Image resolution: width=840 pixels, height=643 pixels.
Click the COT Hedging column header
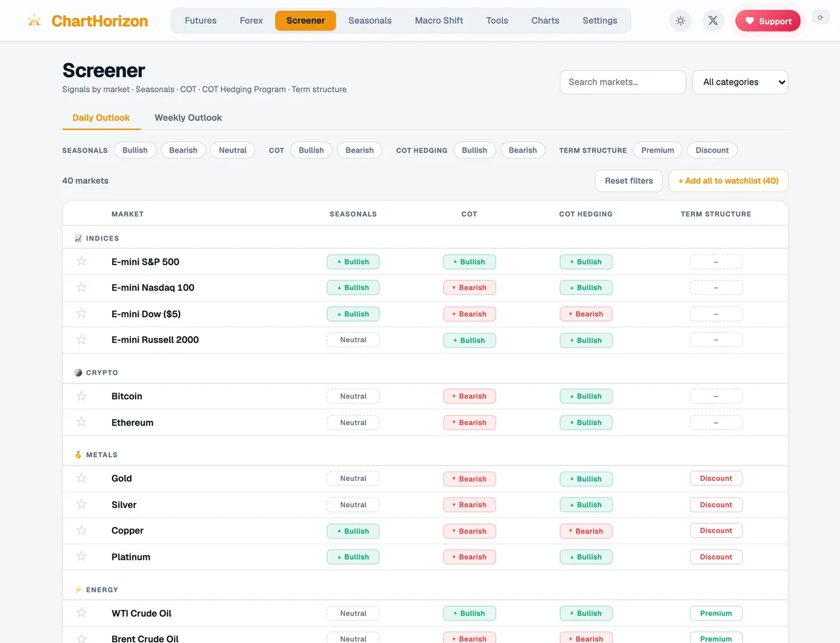click(586, 214)
